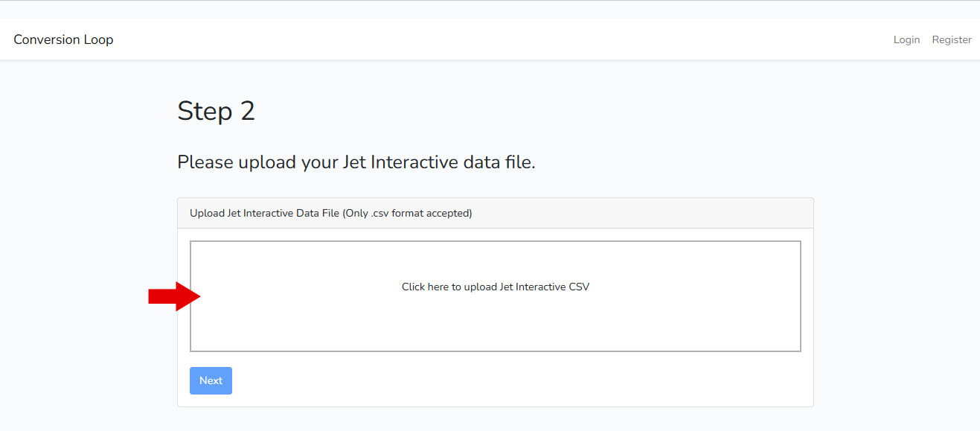Click the 'Upload Jet Interactive Data File' card header

coord(264,213)
